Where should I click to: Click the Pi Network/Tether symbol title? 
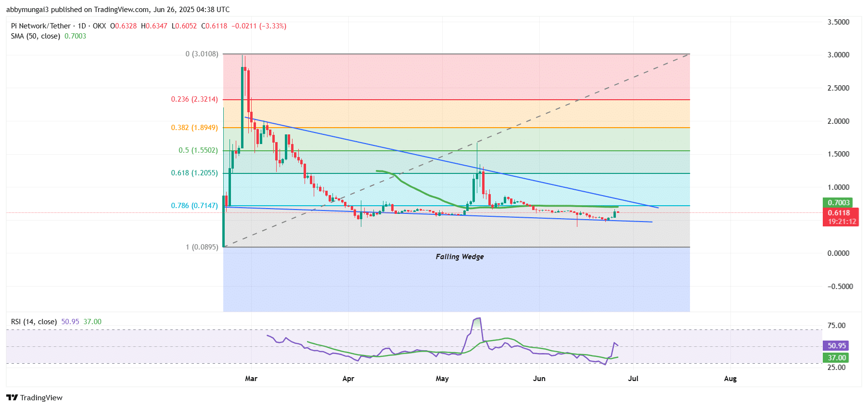(41, 26)
